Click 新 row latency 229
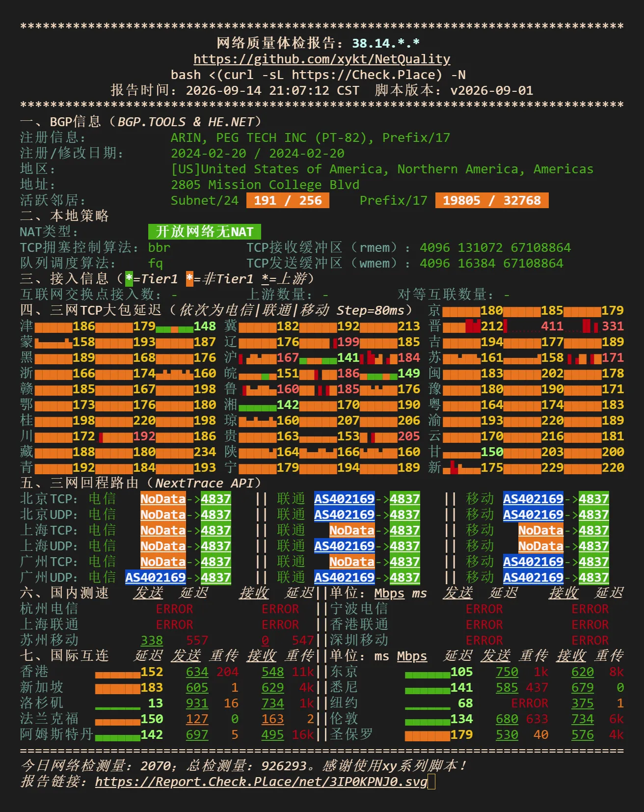 pyautogui.click(x=552, y=467)
